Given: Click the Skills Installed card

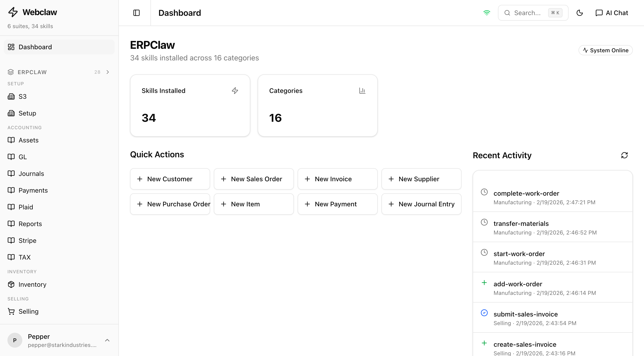Looking at the screenshot, I should tap(190, 105).
